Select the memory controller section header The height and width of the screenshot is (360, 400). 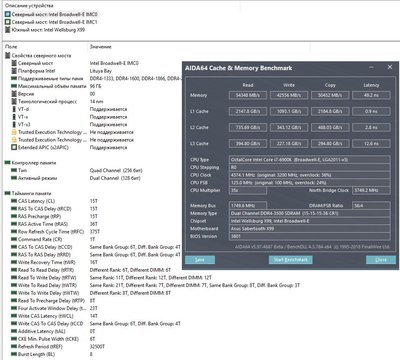click(x=31, y=163)
